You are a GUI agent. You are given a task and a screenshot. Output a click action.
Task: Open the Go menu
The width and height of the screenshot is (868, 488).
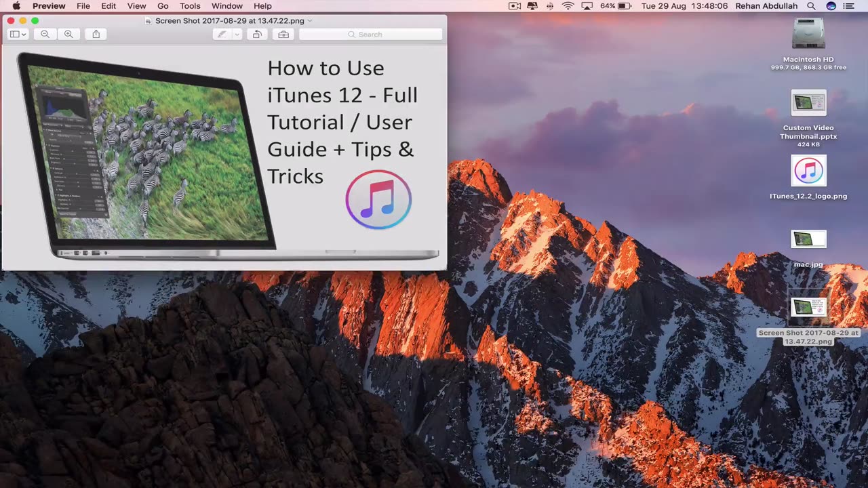163,6
